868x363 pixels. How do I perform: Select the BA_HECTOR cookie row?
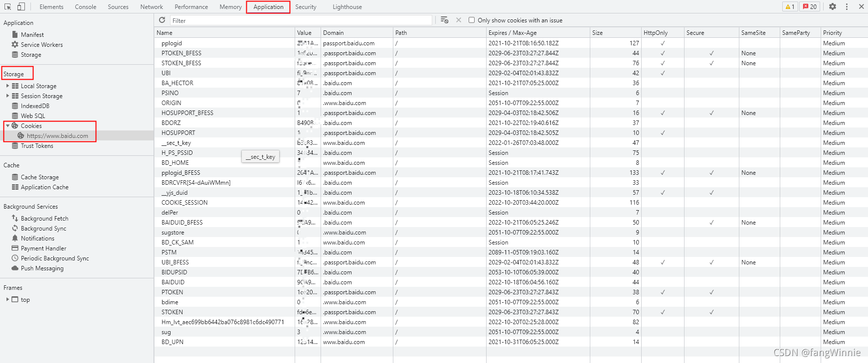(x=511, y=83)
